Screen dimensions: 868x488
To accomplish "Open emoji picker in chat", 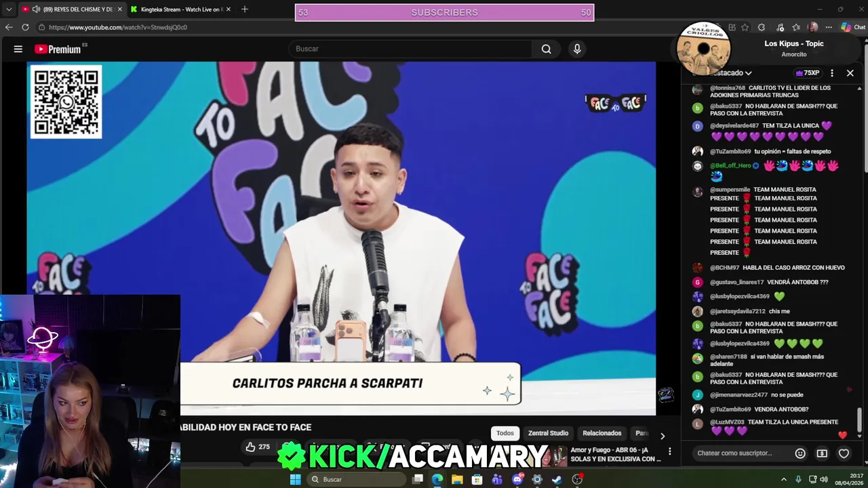I will click(800, 453).
